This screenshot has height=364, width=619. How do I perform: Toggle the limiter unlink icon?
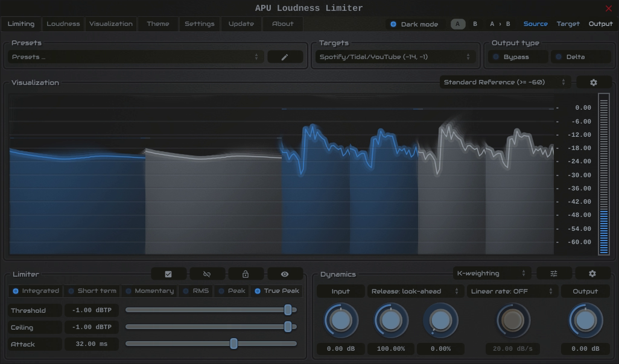tap(207, 274)
